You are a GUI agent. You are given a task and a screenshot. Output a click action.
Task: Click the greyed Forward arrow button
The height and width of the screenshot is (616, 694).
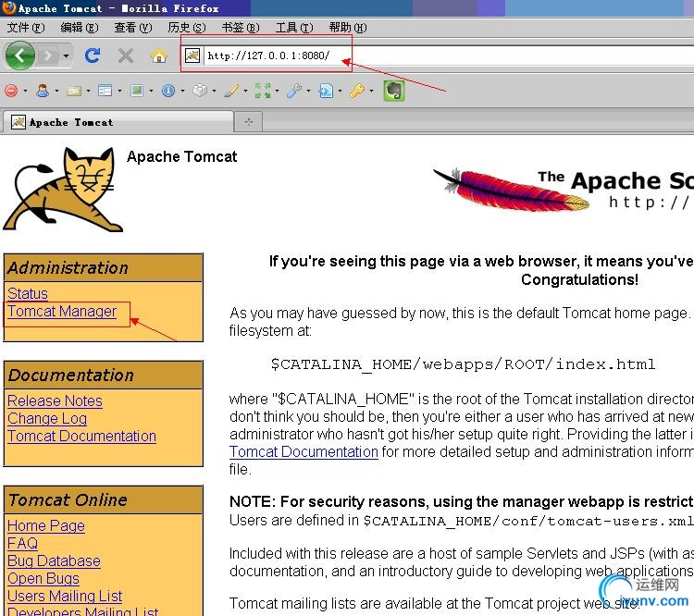(x=48, y=55)
